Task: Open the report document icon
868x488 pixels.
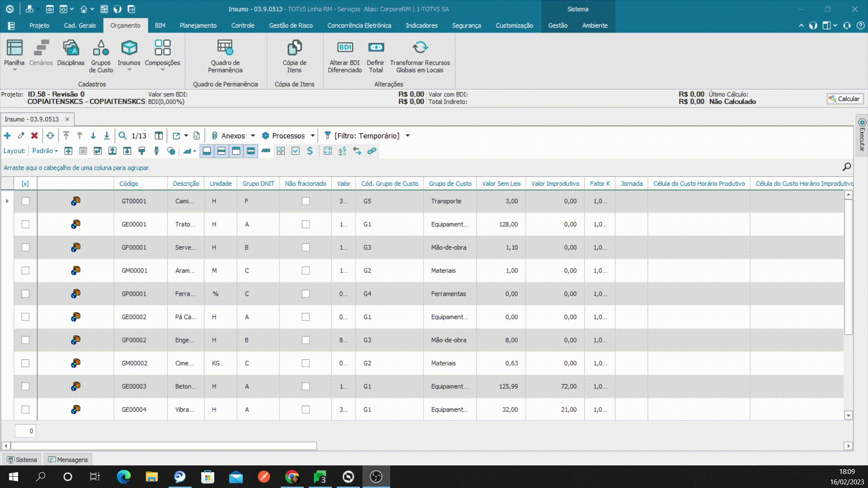Action: click(x=197, y=136)
